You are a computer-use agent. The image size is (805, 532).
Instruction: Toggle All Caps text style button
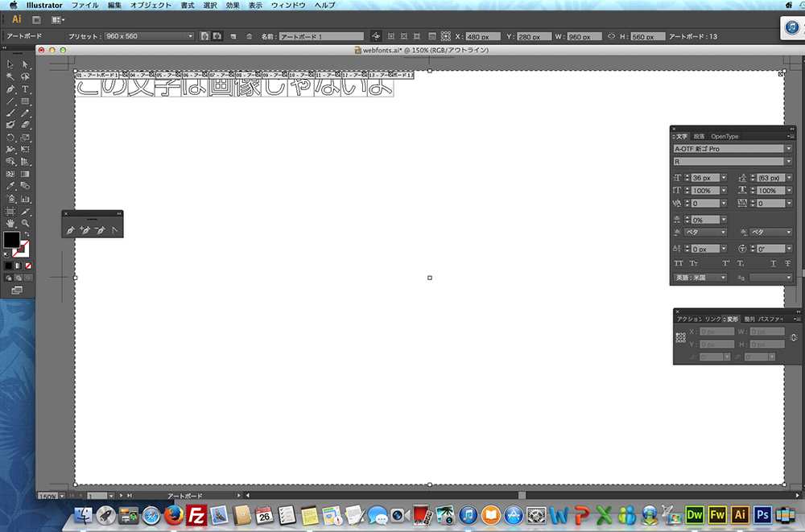(679, 263)
